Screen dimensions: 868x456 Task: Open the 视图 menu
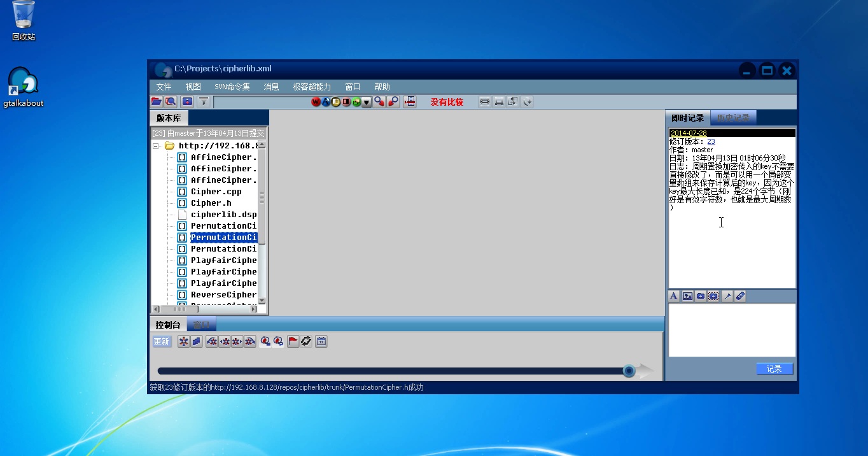[x=193, y=87]
